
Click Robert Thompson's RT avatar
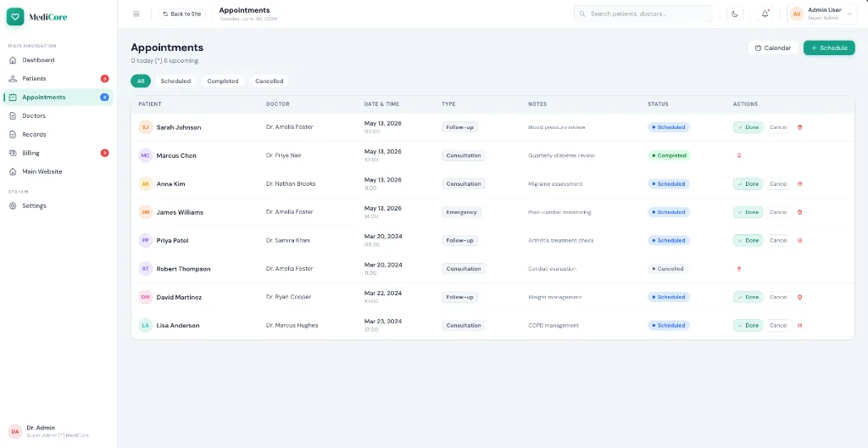[x=145, y=269]
